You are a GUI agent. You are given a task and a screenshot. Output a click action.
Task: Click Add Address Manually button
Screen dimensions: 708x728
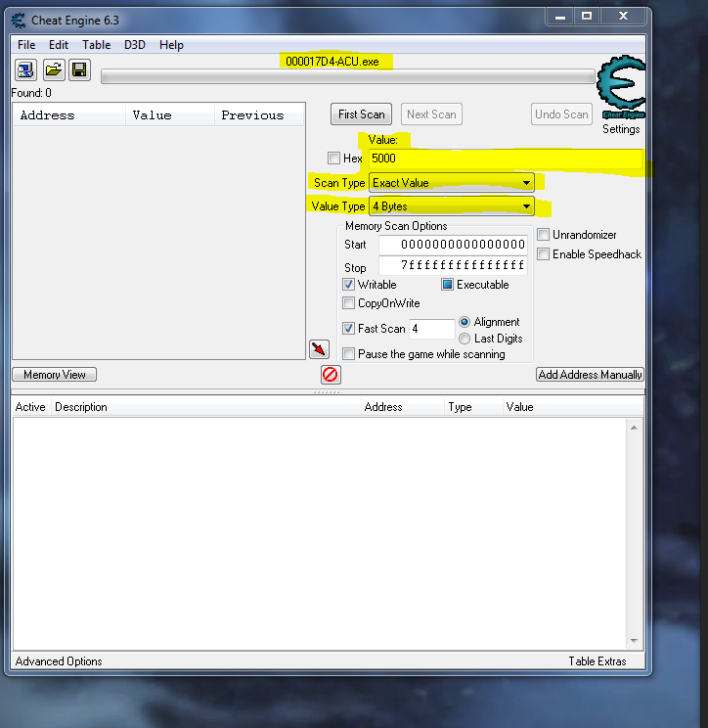point(590,375)
